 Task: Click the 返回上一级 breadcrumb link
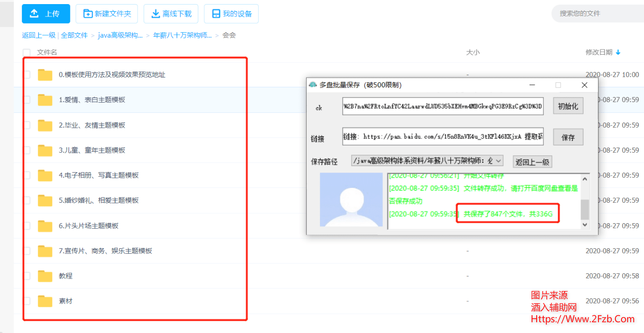click(38, 35)
